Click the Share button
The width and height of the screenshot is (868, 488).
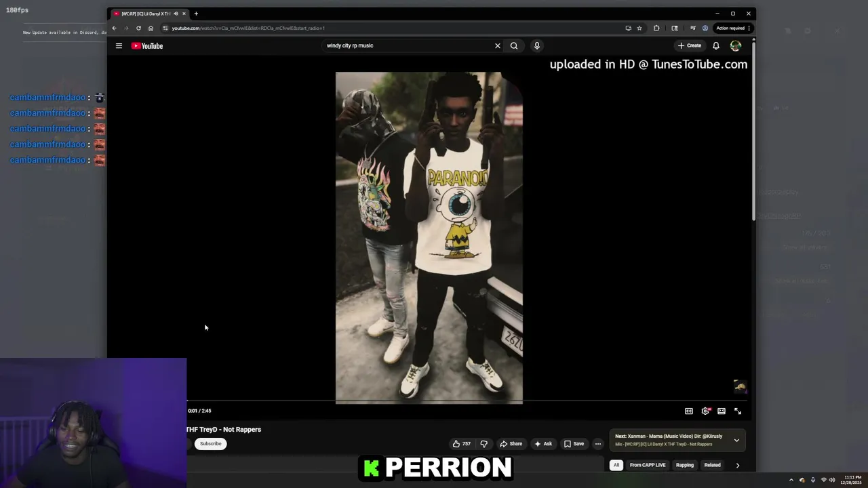pyautogui.click(x=511, y=444)
